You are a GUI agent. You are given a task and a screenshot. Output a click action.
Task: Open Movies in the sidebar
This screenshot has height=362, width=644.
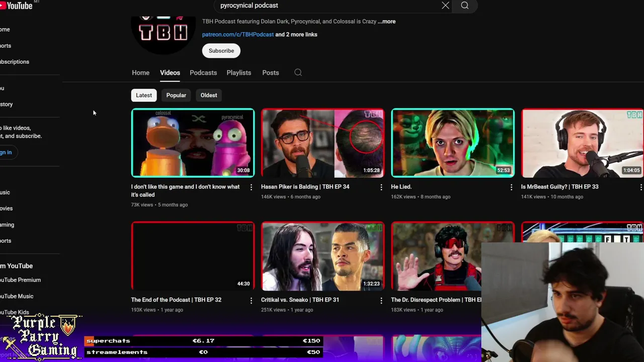point(7,209)
